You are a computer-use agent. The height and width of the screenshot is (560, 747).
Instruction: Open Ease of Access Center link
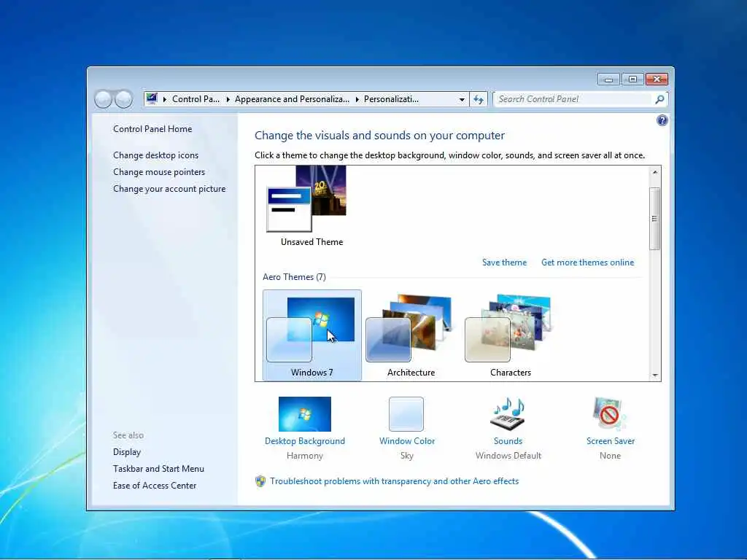click(155, 485)
